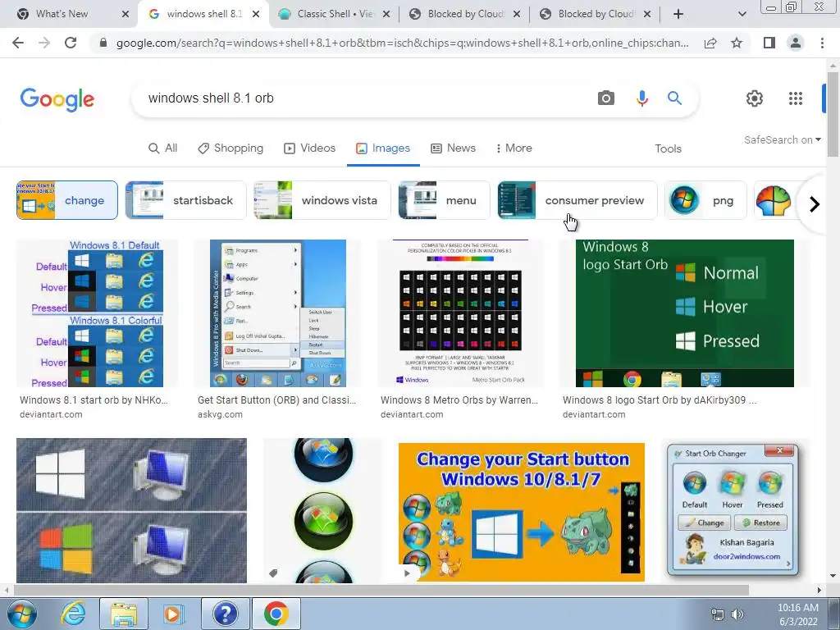Viewport: 840px width, 630px height.
Task: Click the address bar URL
Action: coord(402,43)
